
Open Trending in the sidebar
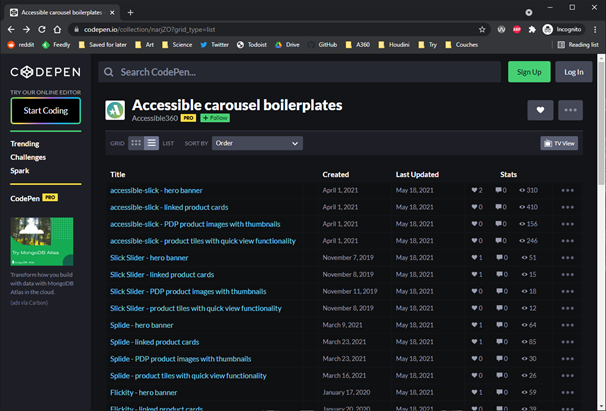[x=25, y=144]
